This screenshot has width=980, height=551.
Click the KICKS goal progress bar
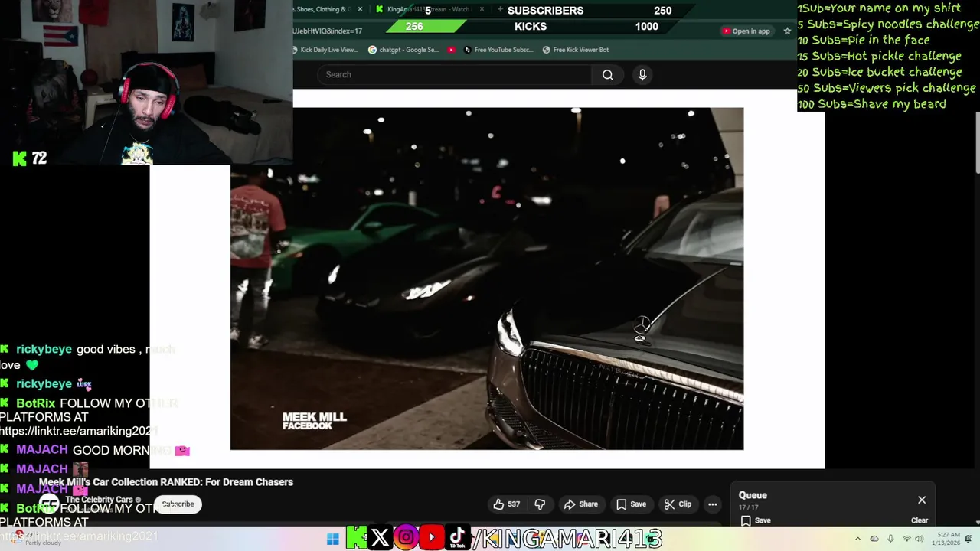(531, 26)
